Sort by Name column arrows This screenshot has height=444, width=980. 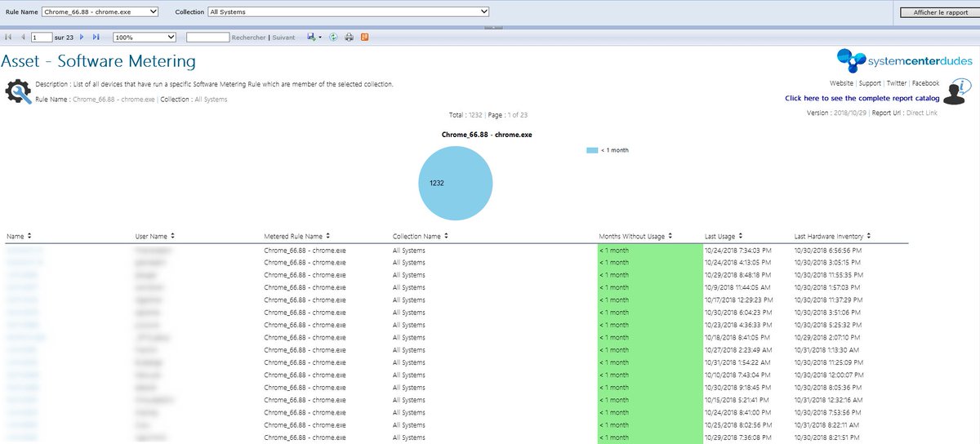29,236
